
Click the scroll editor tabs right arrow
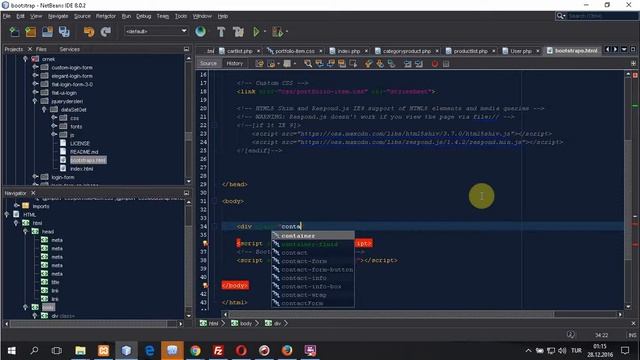[x=615, y=49]
